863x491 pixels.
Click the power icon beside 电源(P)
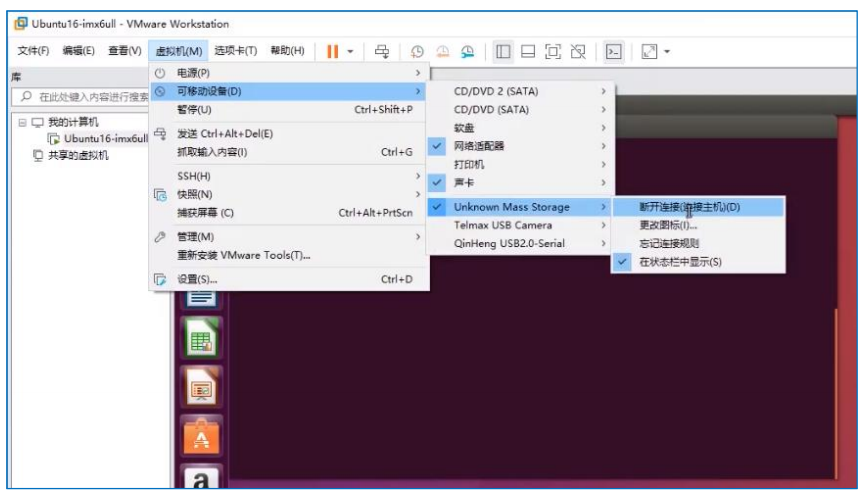click(160, 73)
